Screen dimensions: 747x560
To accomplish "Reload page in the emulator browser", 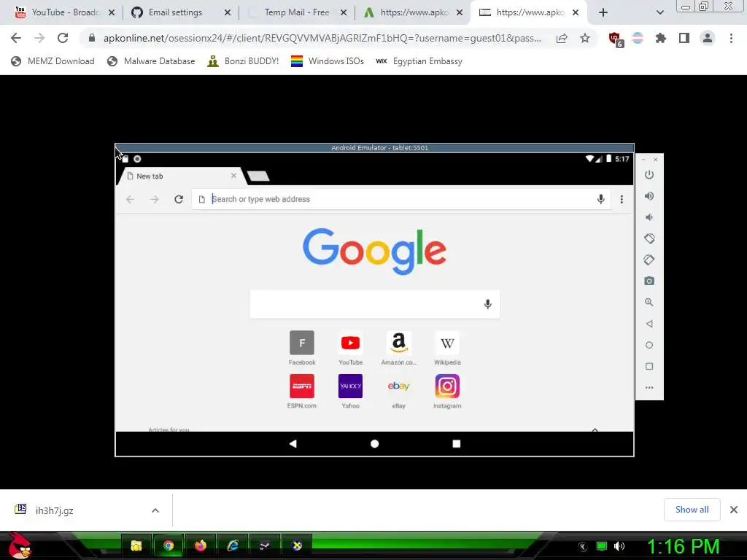I will [179, 199].
